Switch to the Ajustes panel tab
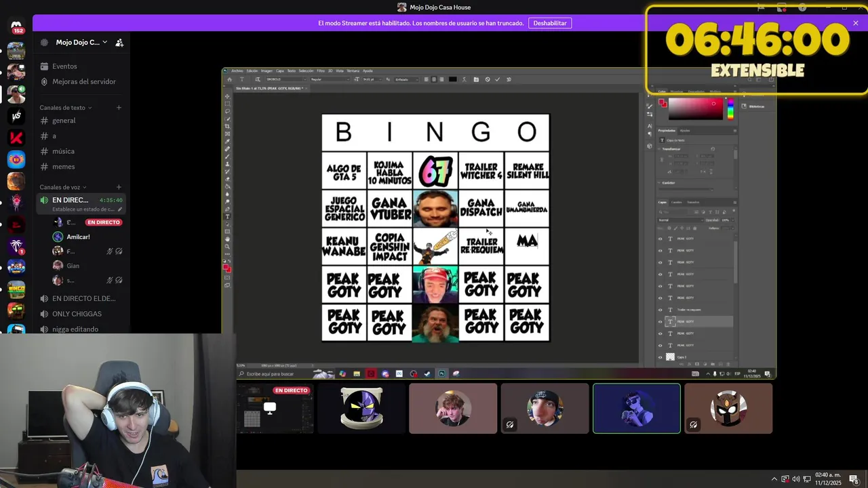Screen dimensions: 868x488 (x=685, y=130)
